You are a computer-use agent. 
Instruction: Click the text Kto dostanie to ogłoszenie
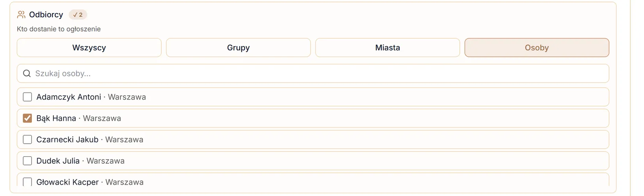[59, 29]
